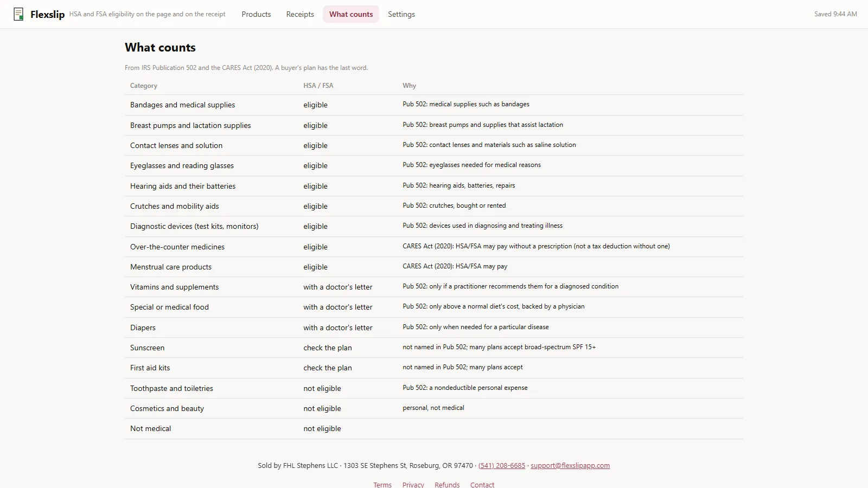Click the Why column header
868x488 pixels.
click(410, 86)
